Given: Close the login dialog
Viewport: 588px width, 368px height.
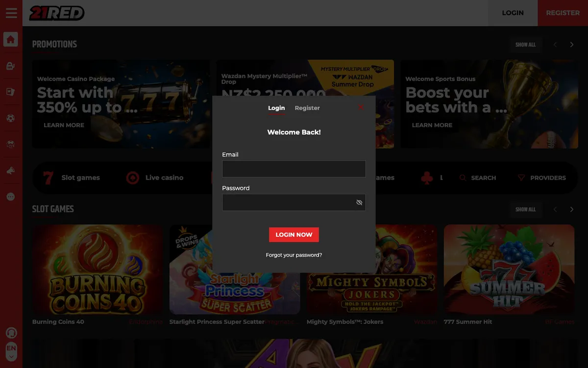Looking at the screenshot, I should 361,107.
